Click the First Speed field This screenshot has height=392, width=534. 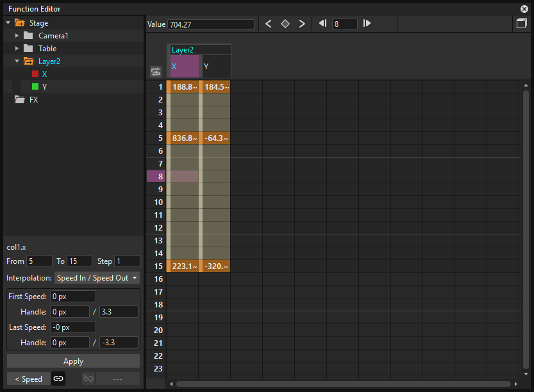(x=73, y=297)
